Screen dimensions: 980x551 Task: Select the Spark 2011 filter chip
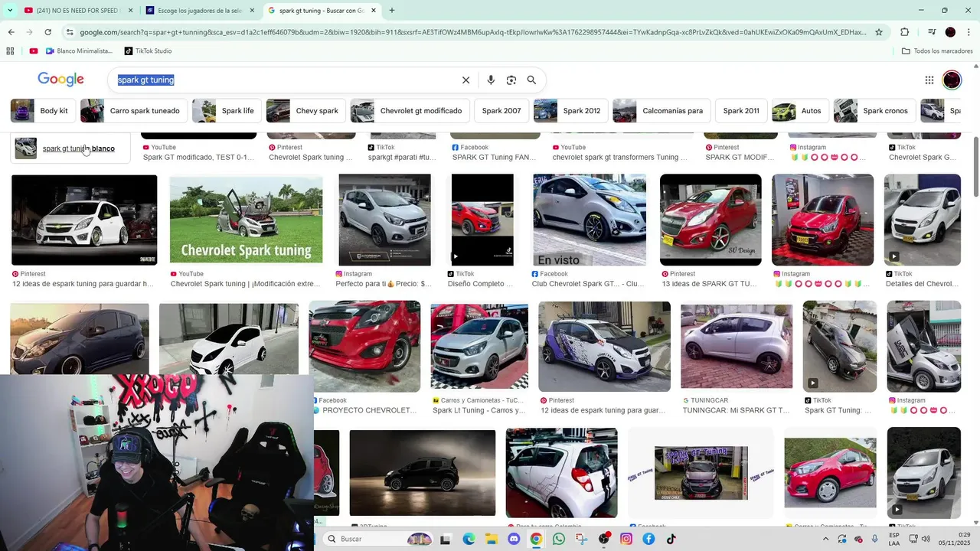pos(741,111)
